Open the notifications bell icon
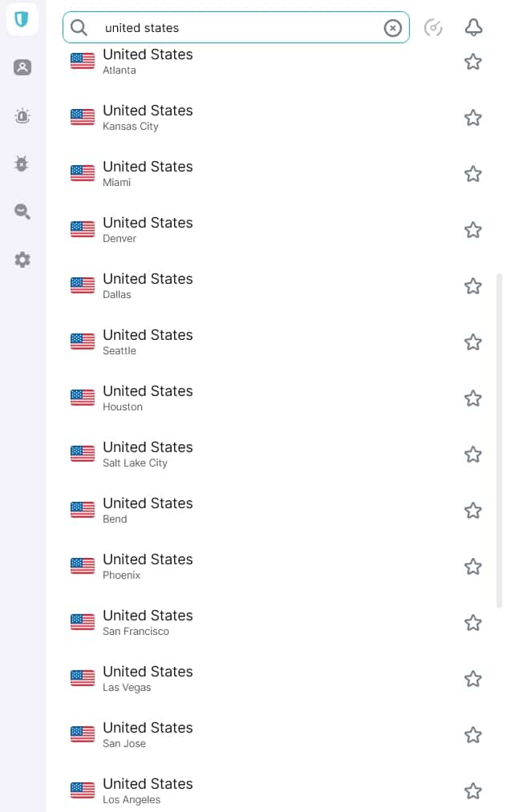Viewport: 510px width, 812px height. coord(473,27)
